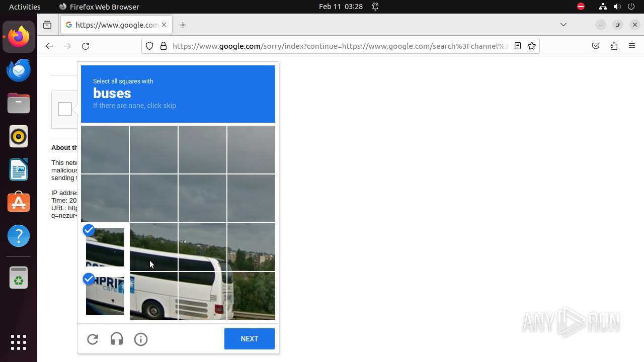Open Firefox application hamburger menu

[x=632, y=46]
